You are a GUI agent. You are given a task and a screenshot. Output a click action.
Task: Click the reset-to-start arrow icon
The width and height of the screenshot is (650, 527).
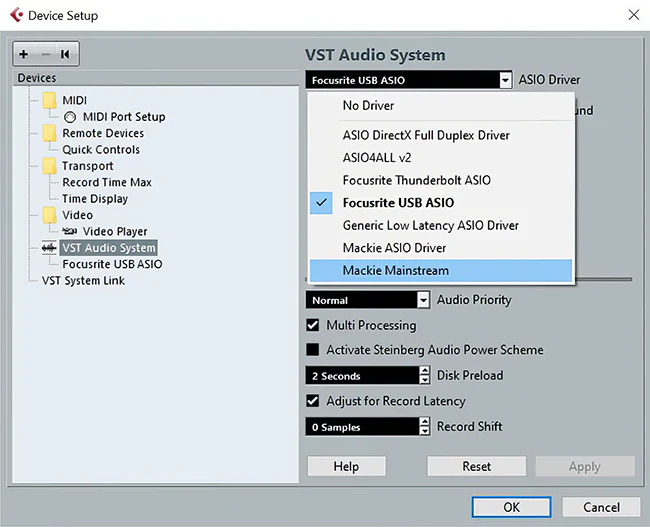click(x=65, y=54)
